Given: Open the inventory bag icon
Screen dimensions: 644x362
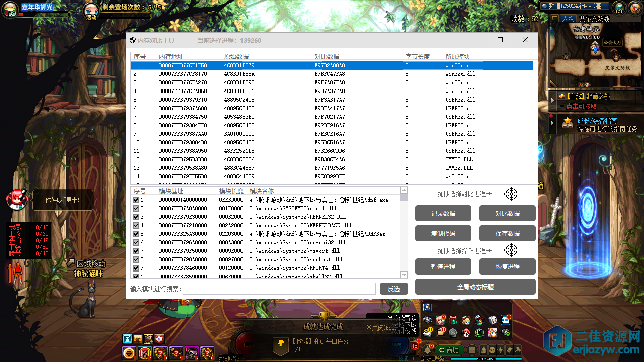Looking at the screenshot, I should (x=492, y=350).
